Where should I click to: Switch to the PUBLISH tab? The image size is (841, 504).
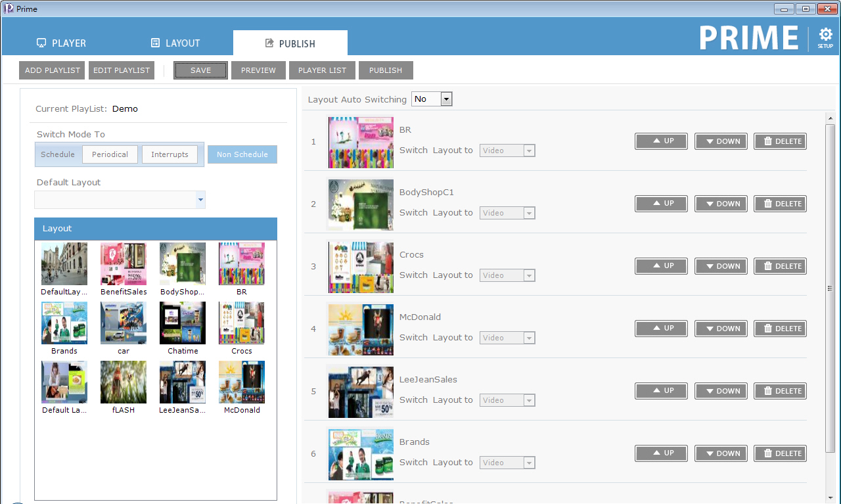click(290, 43)
